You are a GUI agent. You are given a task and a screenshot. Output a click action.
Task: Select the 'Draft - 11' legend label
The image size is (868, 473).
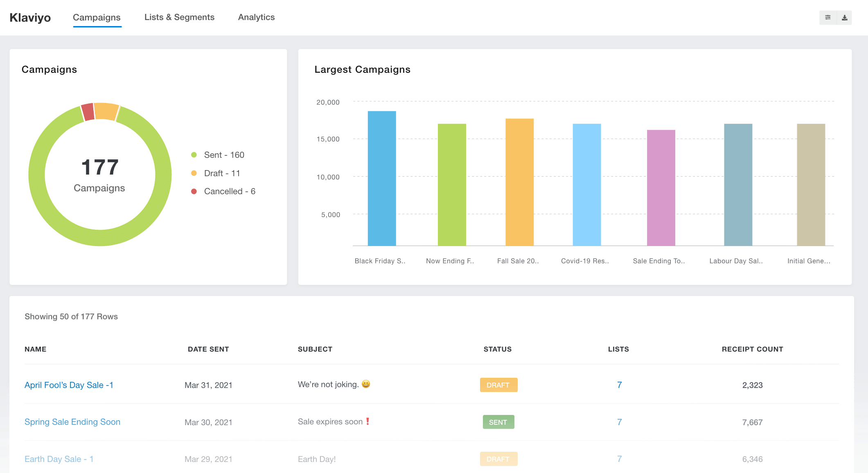pos(222,173)
